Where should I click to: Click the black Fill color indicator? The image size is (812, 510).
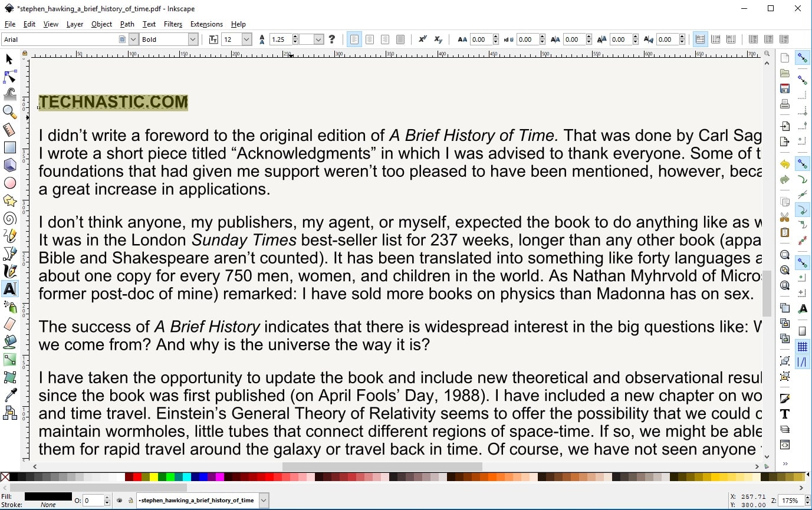tap(48, 496)
